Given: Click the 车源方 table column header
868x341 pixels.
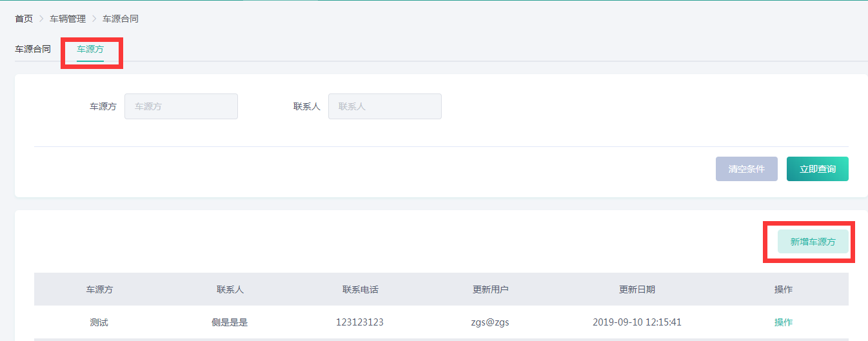Looking at the screenshot, I should (99, 289).
